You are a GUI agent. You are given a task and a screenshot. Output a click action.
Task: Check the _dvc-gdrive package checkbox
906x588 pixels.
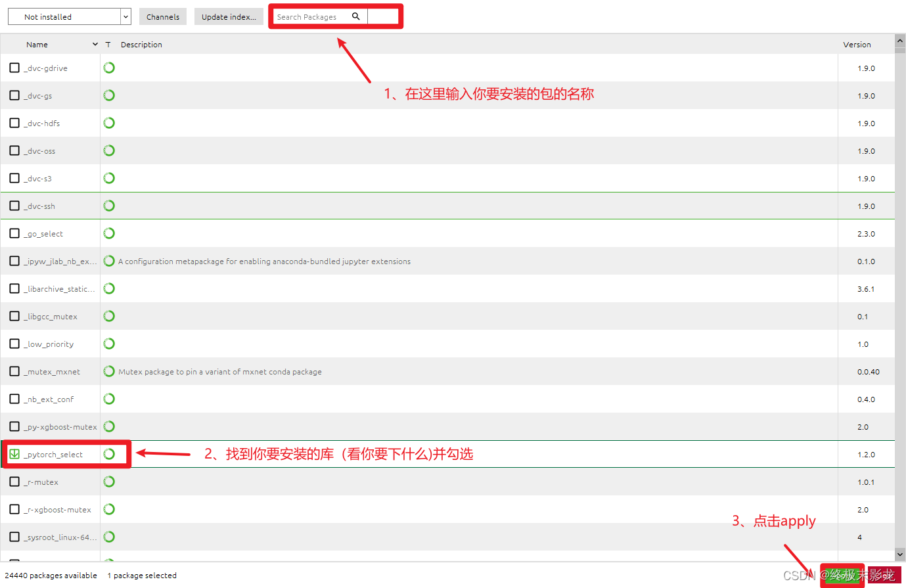tap(14, 68)
